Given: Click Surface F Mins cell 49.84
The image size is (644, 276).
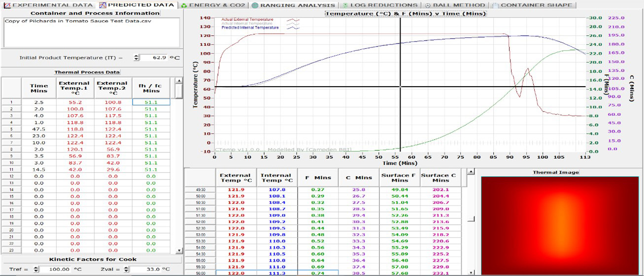Looking at the screenshot, I should pyautogui.click(x=400, y=189).
